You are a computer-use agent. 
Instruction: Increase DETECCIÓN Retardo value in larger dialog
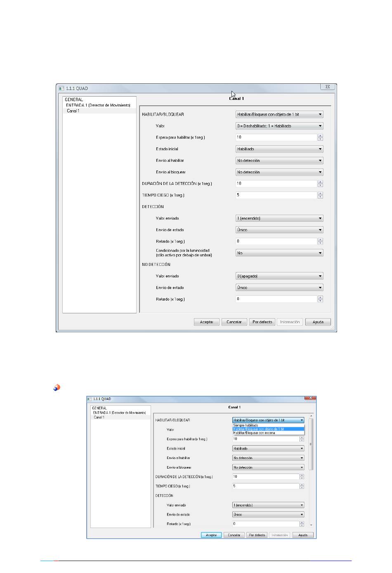[x=321, y=240]
